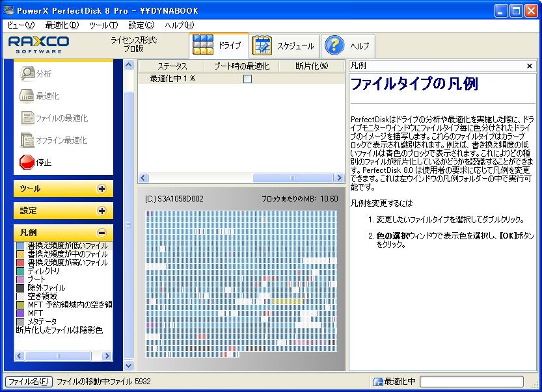Viewport: 542px width, 392px height.
Task: Expand the ツール panel
Action: [x=102, y=189]
